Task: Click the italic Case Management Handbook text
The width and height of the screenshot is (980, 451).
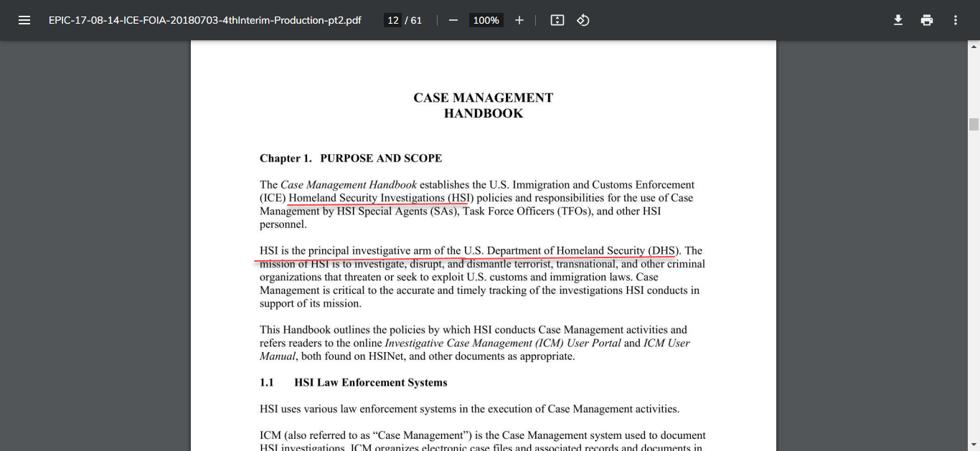Action: pyautogui.click(x=349, y=185)
